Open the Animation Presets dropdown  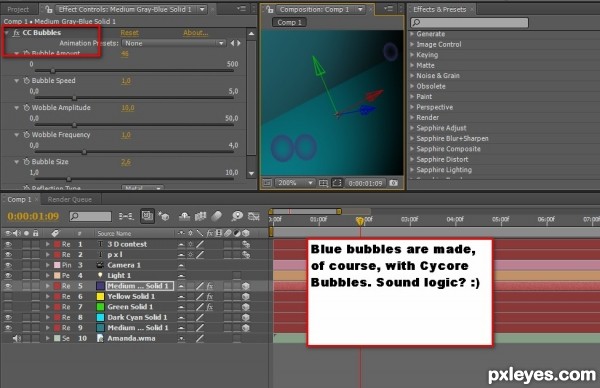(173, 43)
